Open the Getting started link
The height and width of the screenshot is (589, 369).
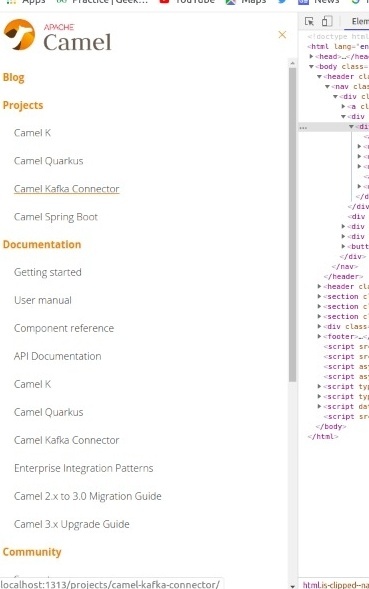(x=48, y=272)
